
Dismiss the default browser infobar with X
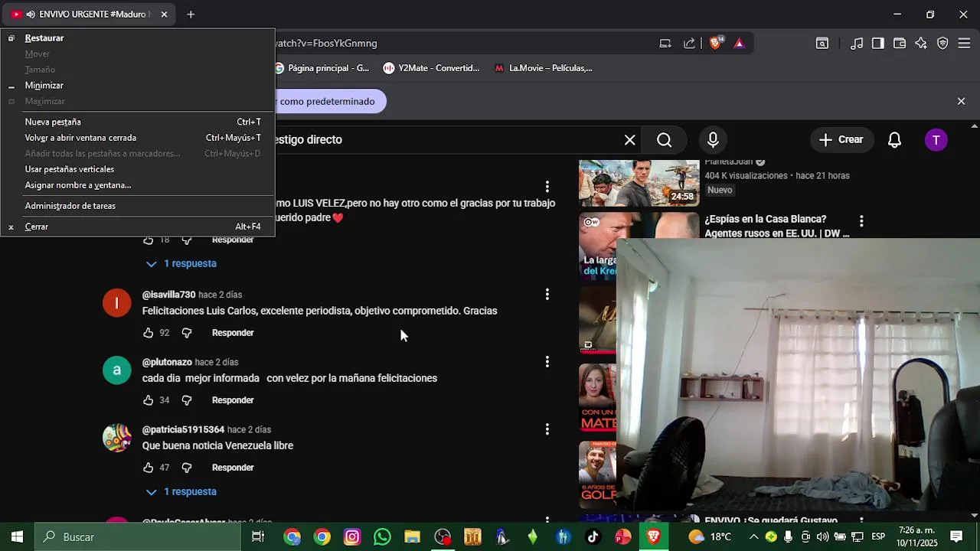pos(961,101)
